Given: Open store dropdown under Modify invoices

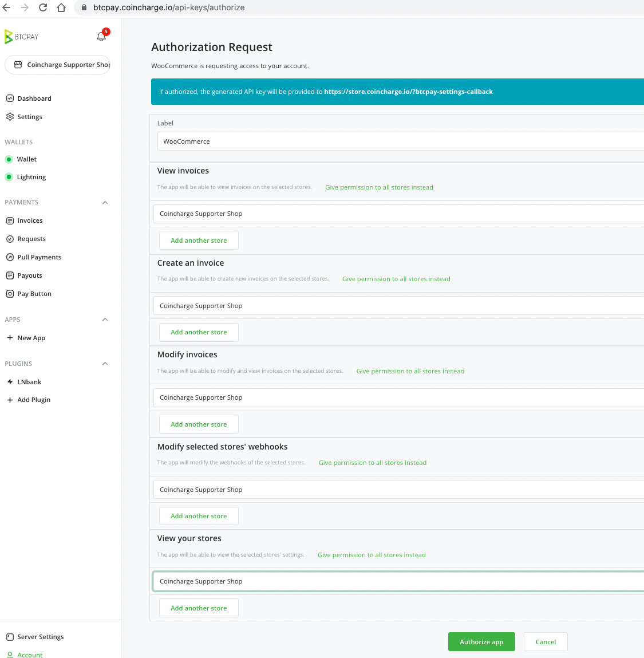Looking at the screenshot, I should (x=398, y=398).
